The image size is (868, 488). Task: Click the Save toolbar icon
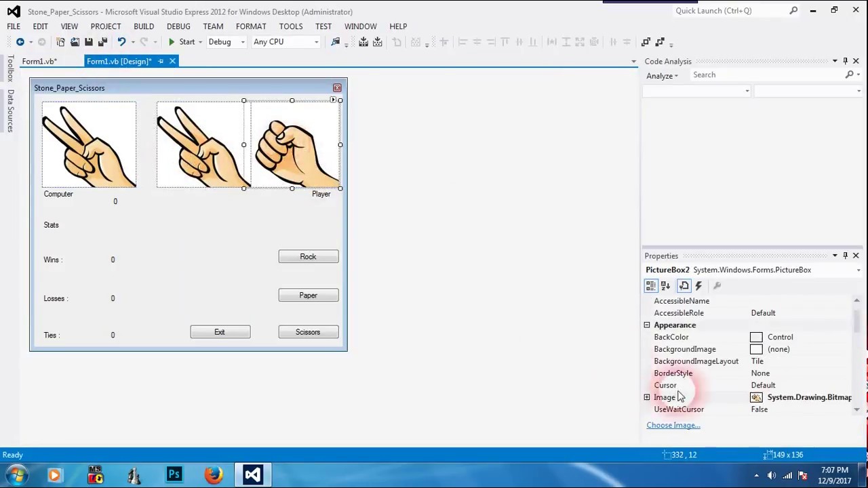pos(89,42)
